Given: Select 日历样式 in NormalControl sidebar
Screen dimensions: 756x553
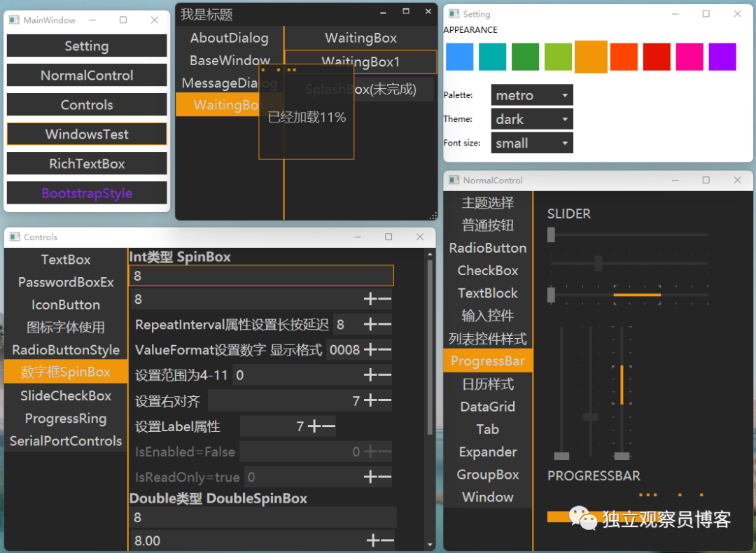Looking at the screenshot, I should [488, 384].
